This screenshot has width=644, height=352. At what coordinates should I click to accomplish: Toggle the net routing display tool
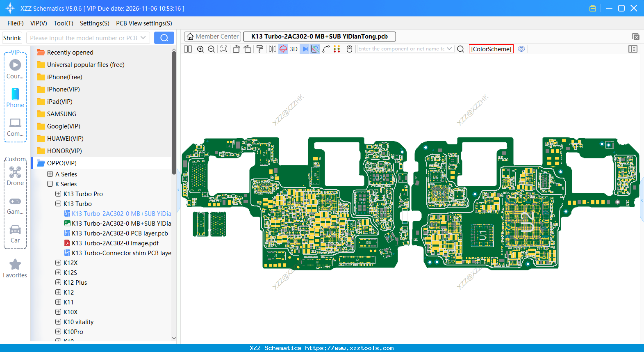(x=315, y=49)
